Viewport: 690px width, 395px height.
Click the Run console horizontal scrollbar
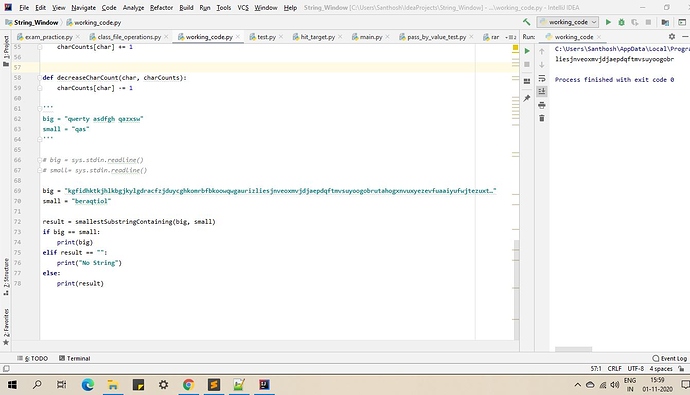tap(573, 349)
